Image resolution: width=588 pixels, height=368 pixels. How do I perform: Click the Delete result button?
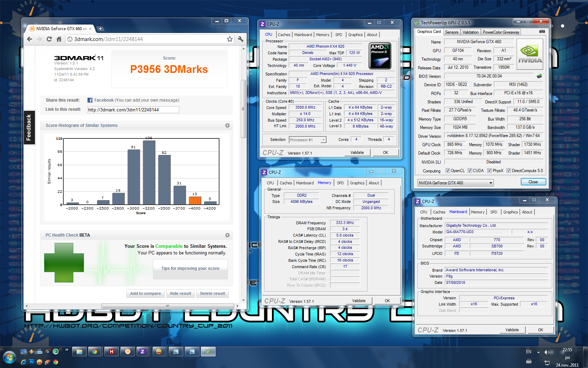(212, 294)
